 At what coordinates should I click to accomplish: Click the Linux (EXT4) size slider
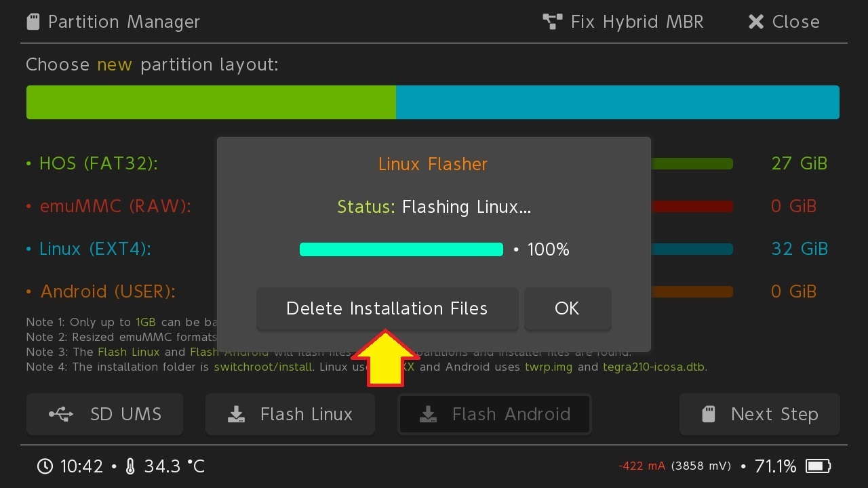[x=692, y=249]
